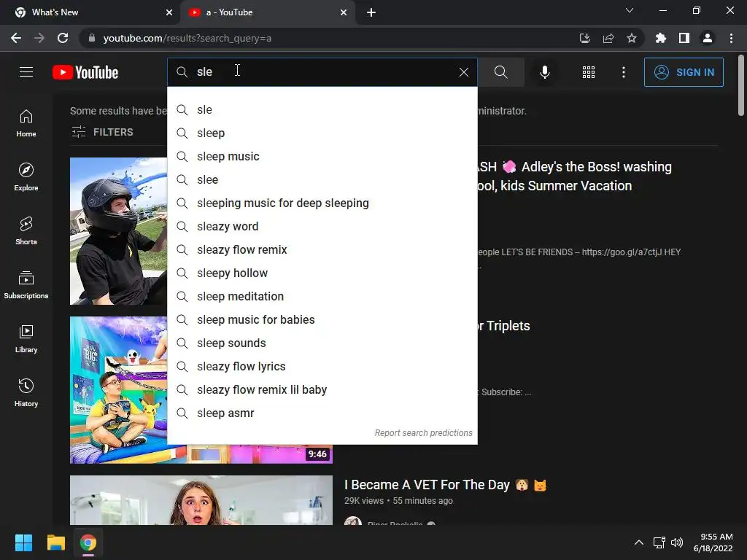This screenshot has height=560, width=747.
Task: Open Shorts in the sidebar
Action: tap(26, 231)
